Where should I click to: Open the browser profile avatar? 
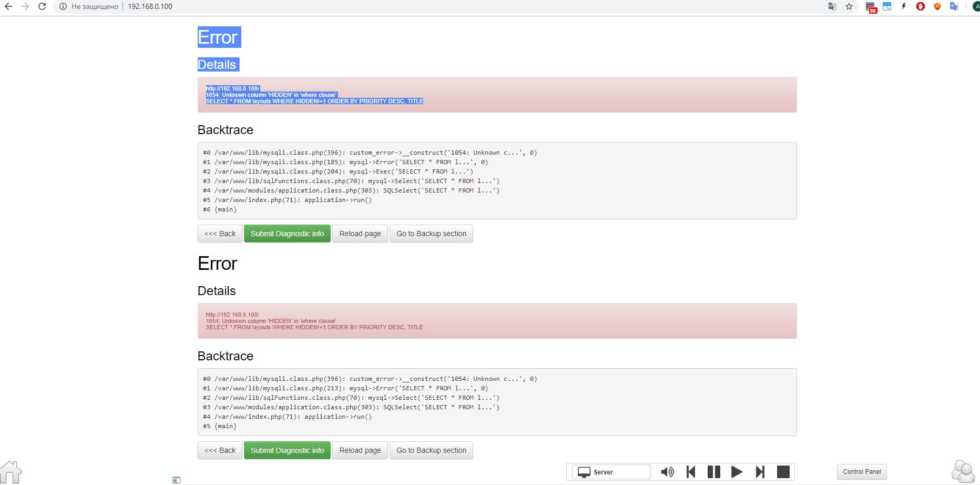[x=976, y=7]
